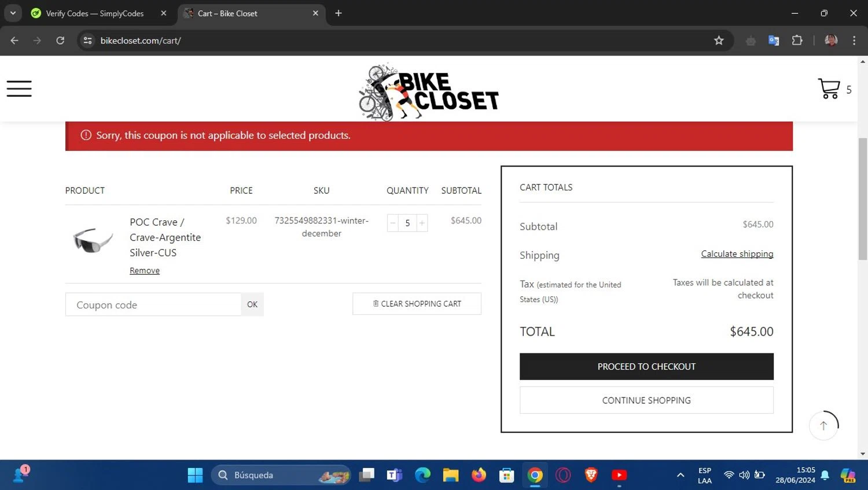
Task: Click Continue Shopping button
Action: [x=646, y=400]
